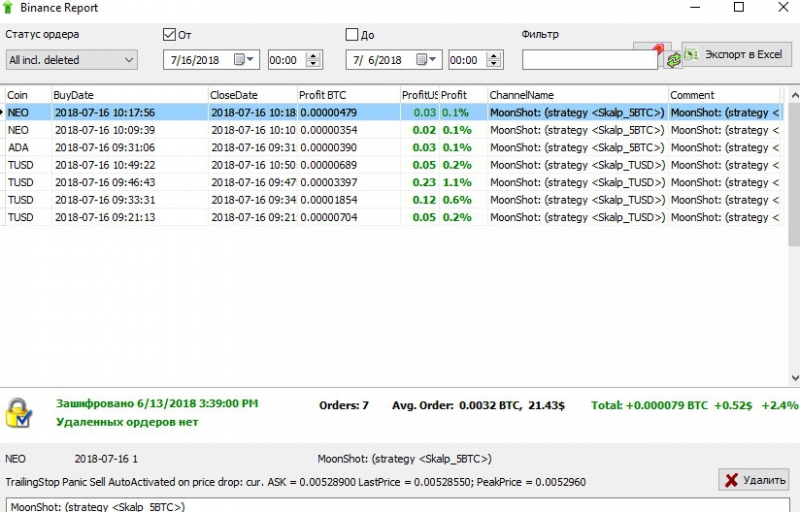The image size is (800, 512).
Task: Click the 7/ 6/2018 date text
Action: 377,60
